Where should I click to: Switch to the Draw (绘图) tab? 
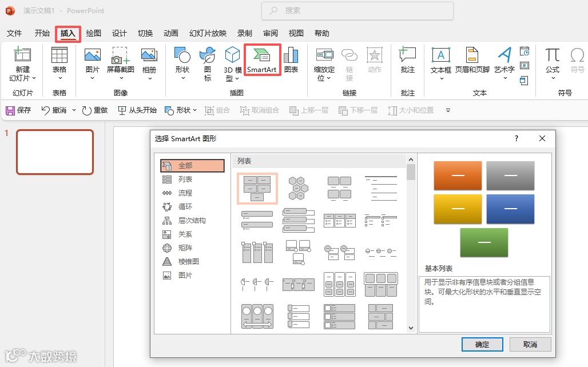pyautogui.click(x=93, y=33)
